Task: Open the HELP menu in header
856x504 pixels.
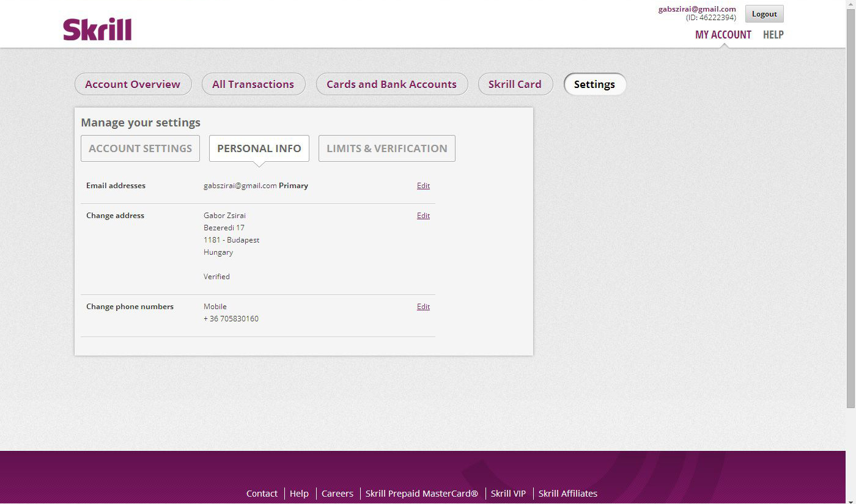Action: 773,35
